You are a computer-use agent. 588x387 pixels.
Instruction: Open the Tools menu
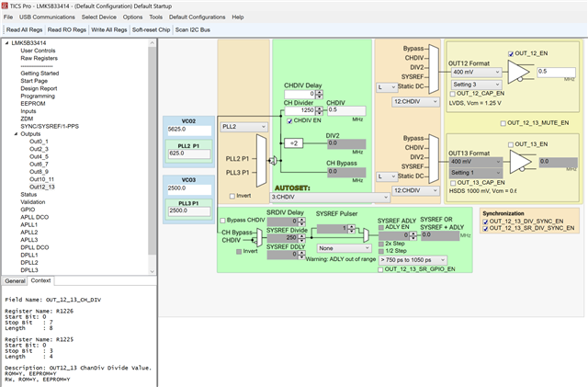[x=156, y=17]
